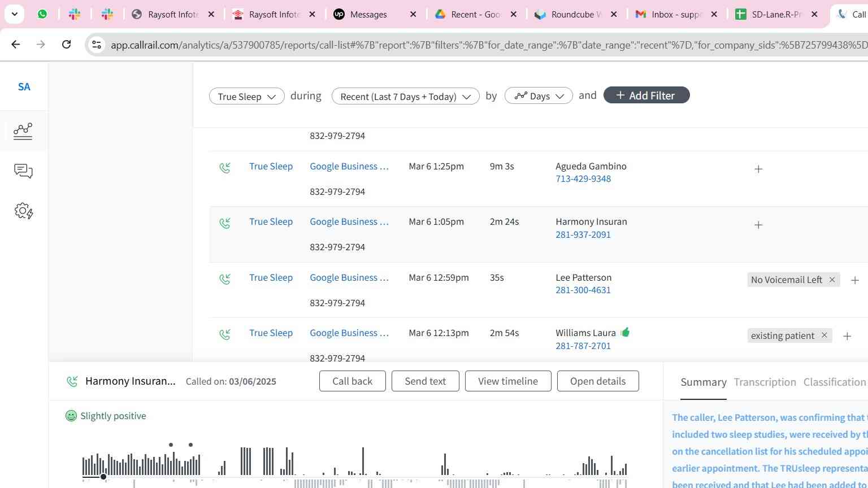The image size is (868, 488).
Task: Go back in the browser
Action: coord(15,44)
